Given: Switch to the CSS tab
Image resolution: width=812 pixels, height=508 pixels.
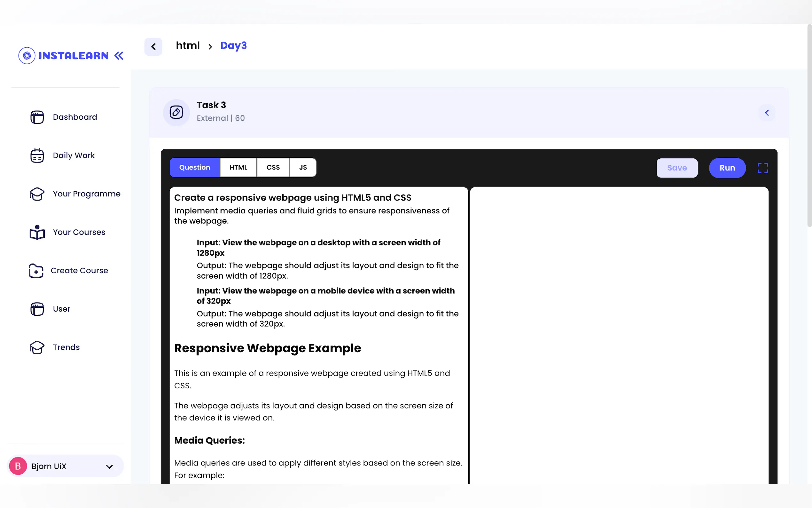Looking at the screenshot, I should pyautogui.click(x=273, y=167).
